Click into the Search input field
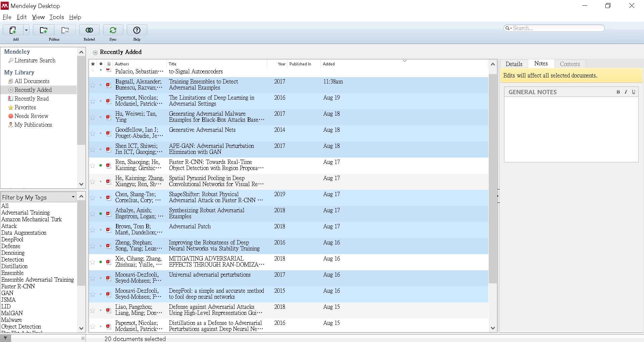644x342 pixels. pos(557,28)
